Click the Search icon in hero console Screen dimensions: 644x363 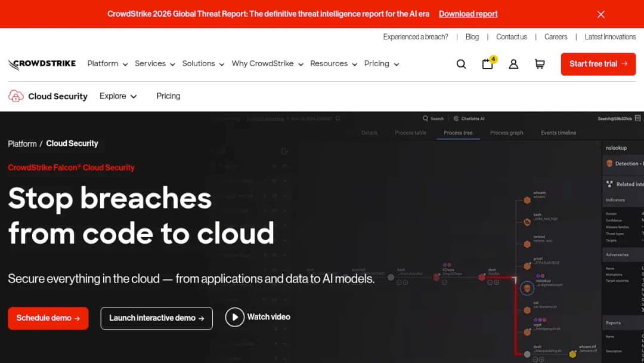pos(425,118)
